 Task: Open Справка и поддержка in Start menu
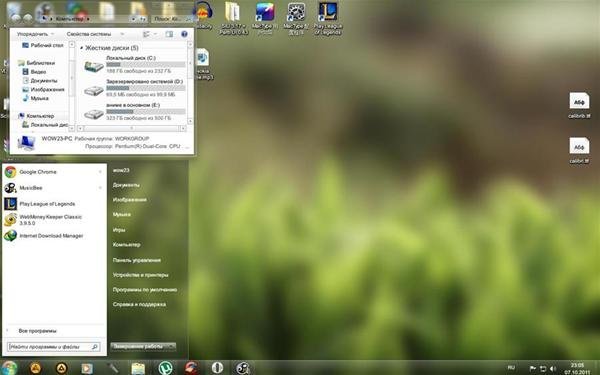(x=139, y=305)
